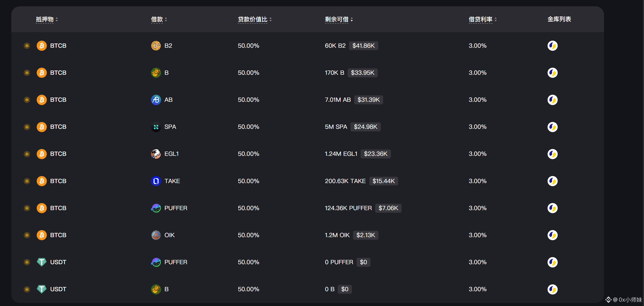Click the $41.86K value badge
The image size is (644, 306).
click(363, 46)
